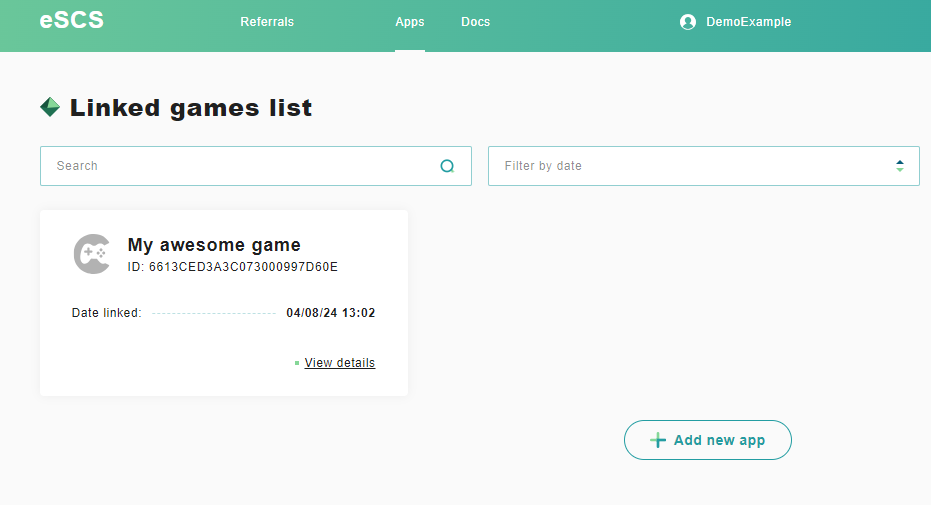931x505 pixels.
Task: Click the user avatar icon
Action: point(687,22)
